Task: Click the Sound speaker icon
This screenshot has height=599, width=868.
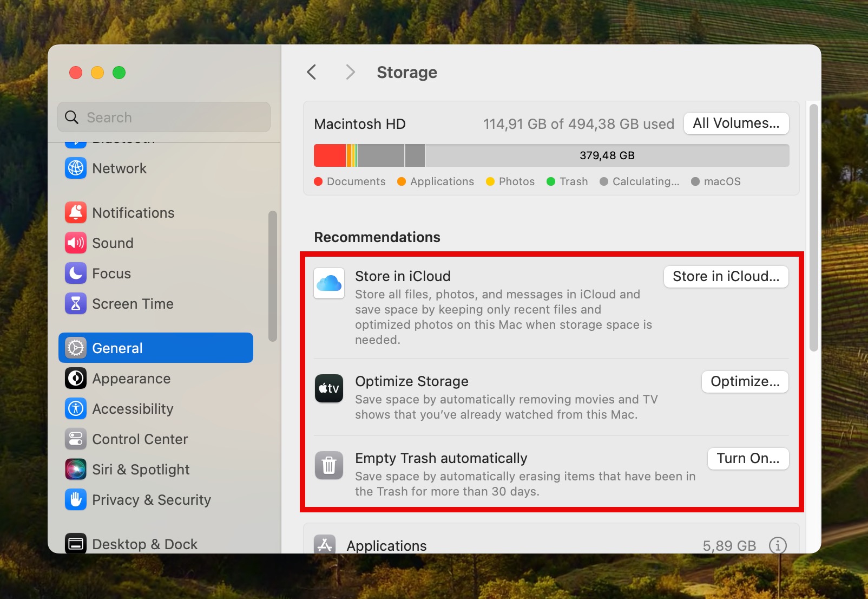Action: tap(76, 243)
